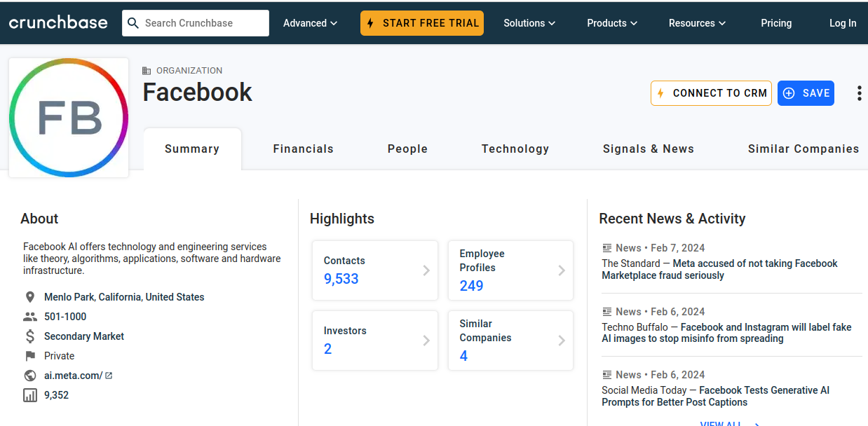The width and height of the screenshot is (868, 426).
Task: Open the three-dot more options menu
Action: [859, 93]
